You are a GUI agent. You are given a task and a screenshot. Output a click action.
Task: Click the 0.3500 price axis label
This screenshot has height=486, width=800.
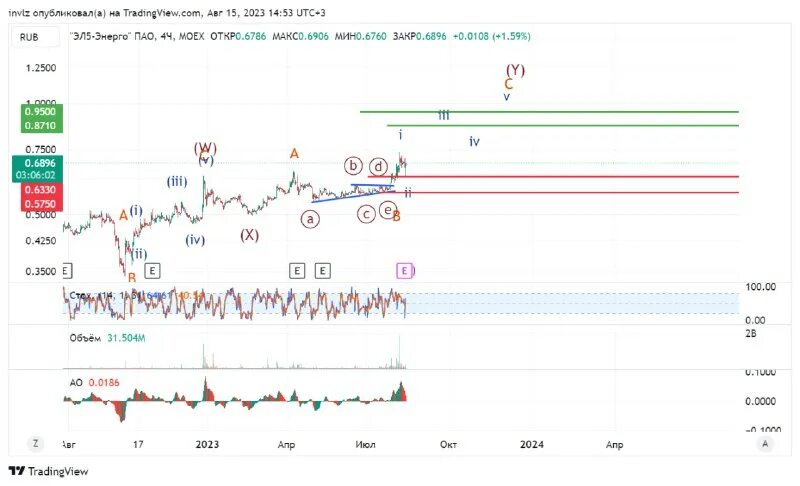(x=41, y=271)
